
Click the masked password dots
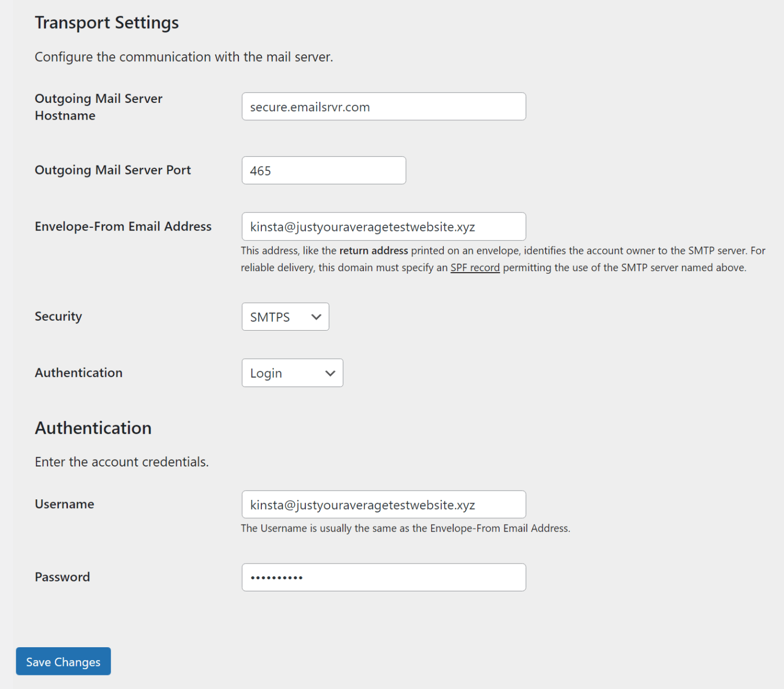point(277,577)
